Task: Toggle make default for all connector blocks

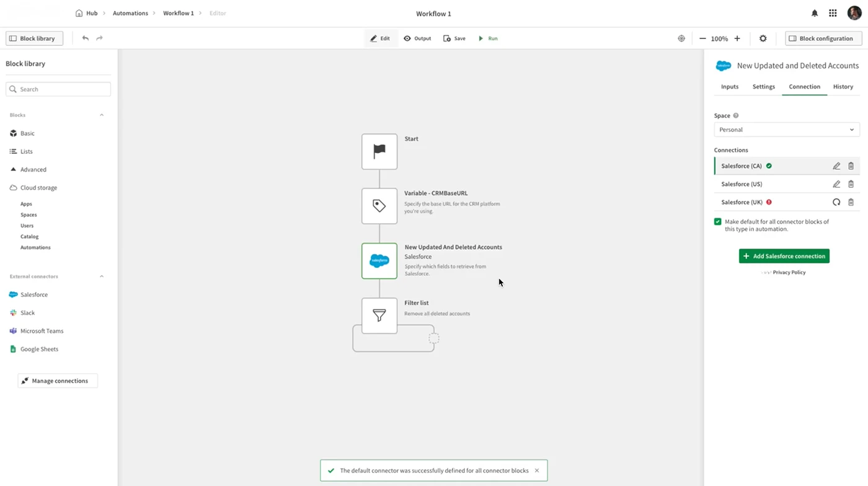Action: point(718,221)
